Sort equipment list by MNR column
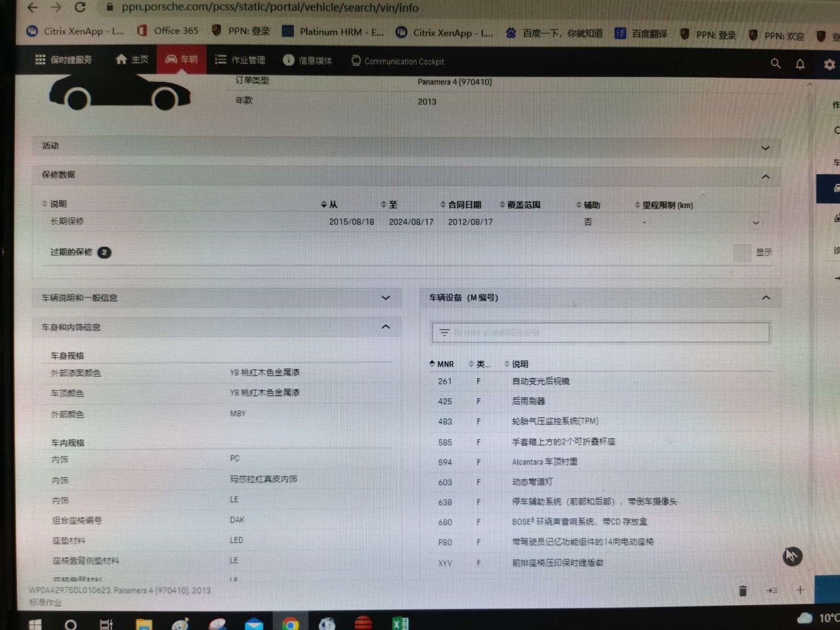 [x=442, y=364]
